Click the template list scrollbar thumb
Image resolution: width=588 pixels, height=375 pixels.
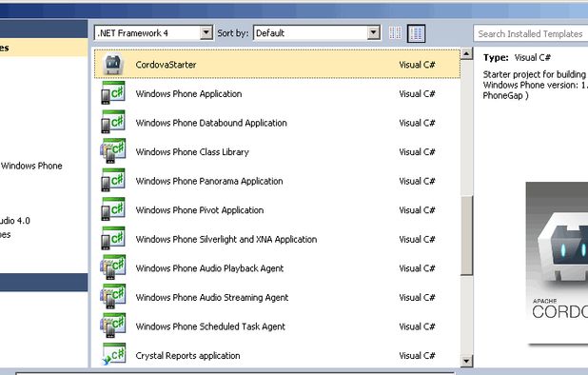[466, 236]
